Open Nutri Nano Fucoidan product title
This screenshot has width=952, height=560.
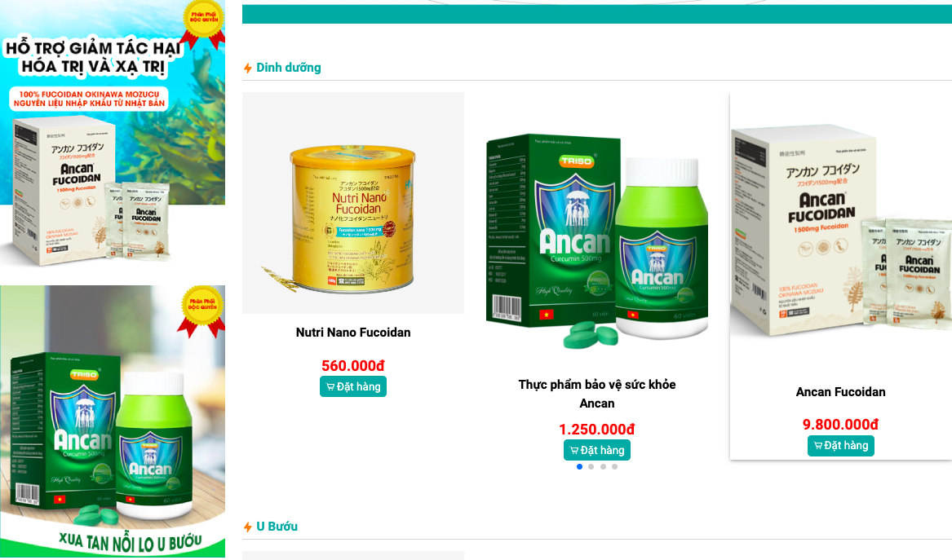coord(353,333)
